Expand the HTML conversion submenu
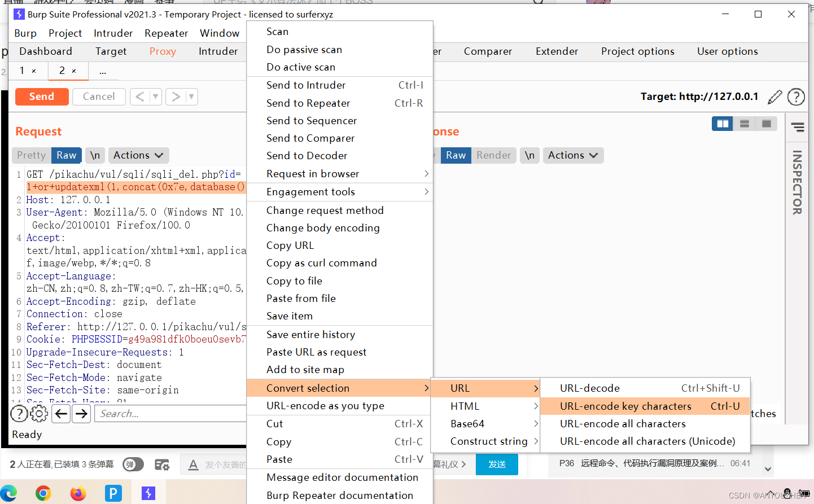Viewport: 814px width, 504px height. (485, 406)
